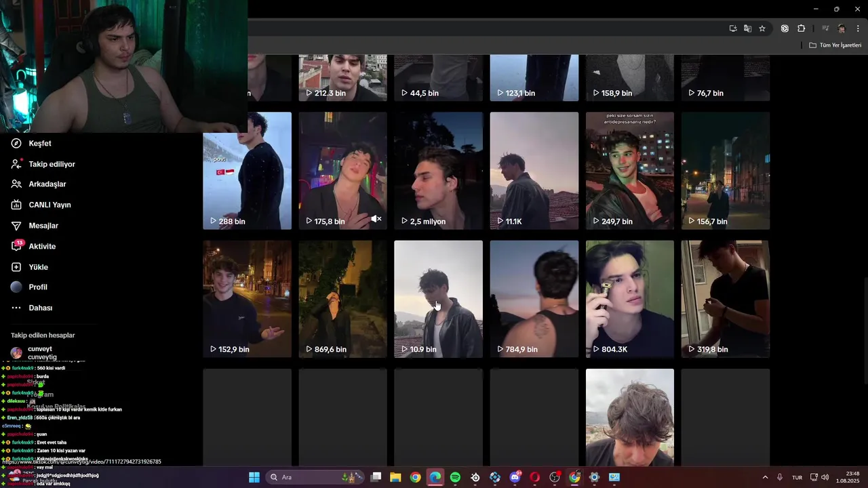Open Settings gear app on taskbar
Image resolution: width=868 pixels, height=488 pixels.
coord(595,477)
